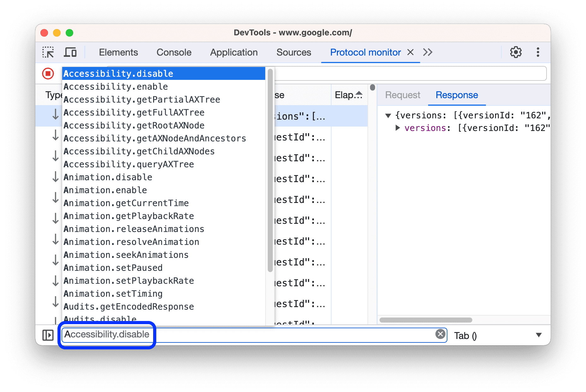
Task: Switch to the Request tab
Action: [x=402, y=95]
